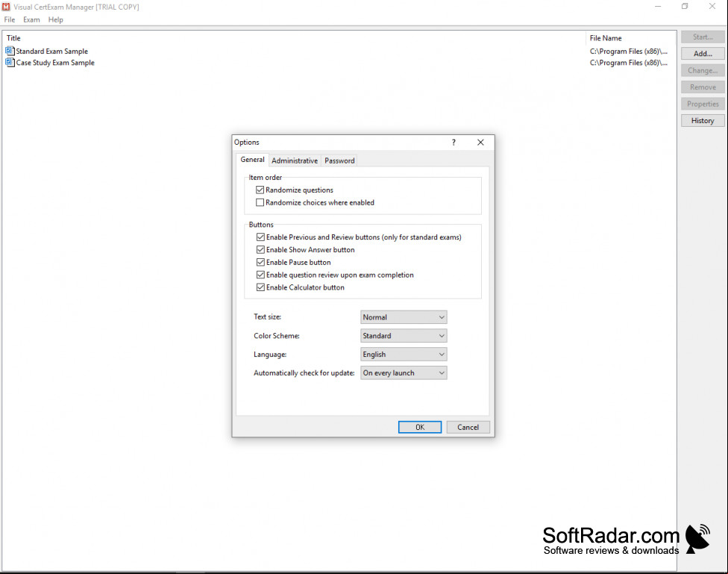Click the Start... button
This screenshot has height=574, width=728.
pos(703,37)
